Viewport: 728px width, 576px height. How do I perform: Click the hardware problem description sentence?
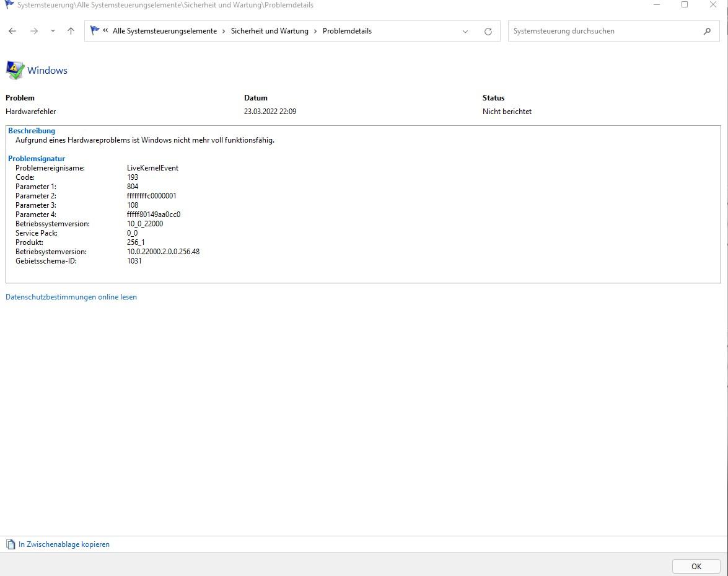point(145,140)
